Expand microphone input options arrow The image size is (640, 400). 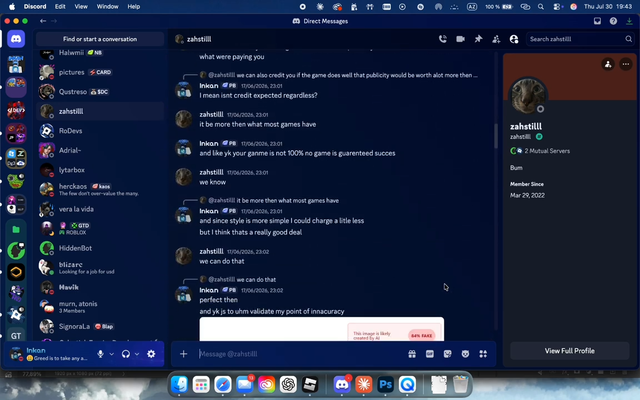(111, 354)
